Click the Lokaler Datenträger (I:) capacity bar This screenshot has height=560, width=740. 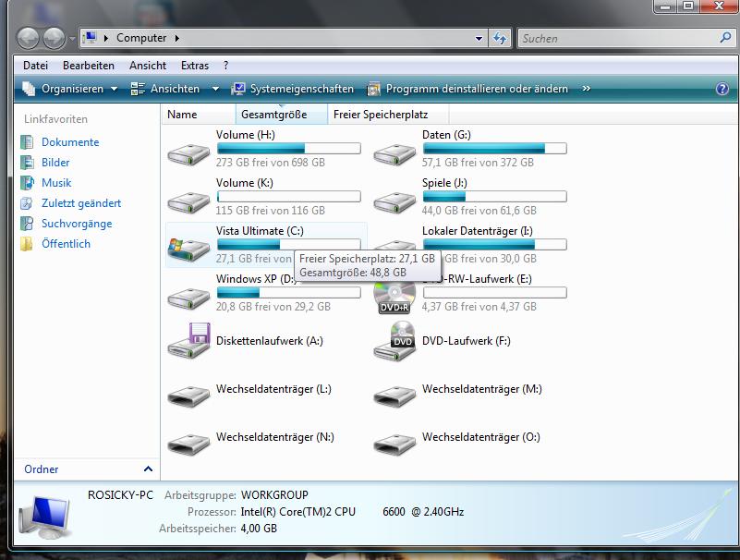click(494, 244)
